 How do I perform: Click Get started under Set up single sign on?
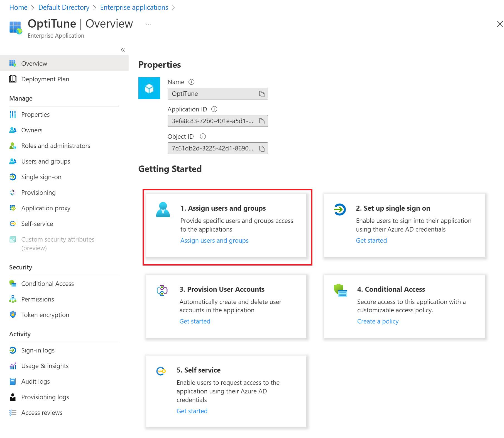coord(371,240)
